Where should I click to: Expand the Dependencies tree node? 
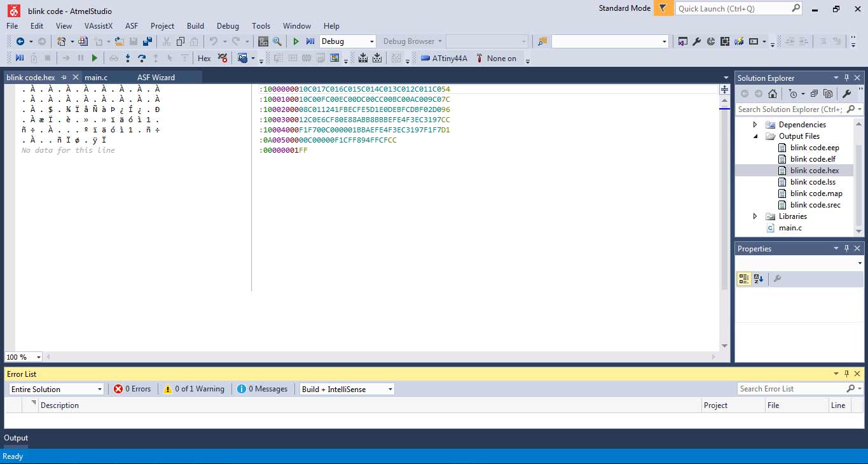pos(755,125)
